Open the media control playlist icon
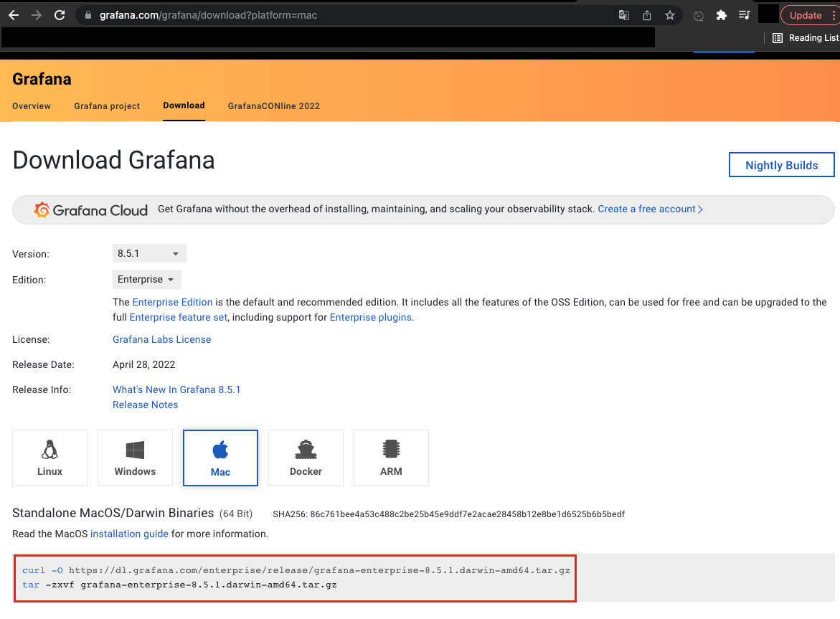840x619 pixels. coord(744,15)
